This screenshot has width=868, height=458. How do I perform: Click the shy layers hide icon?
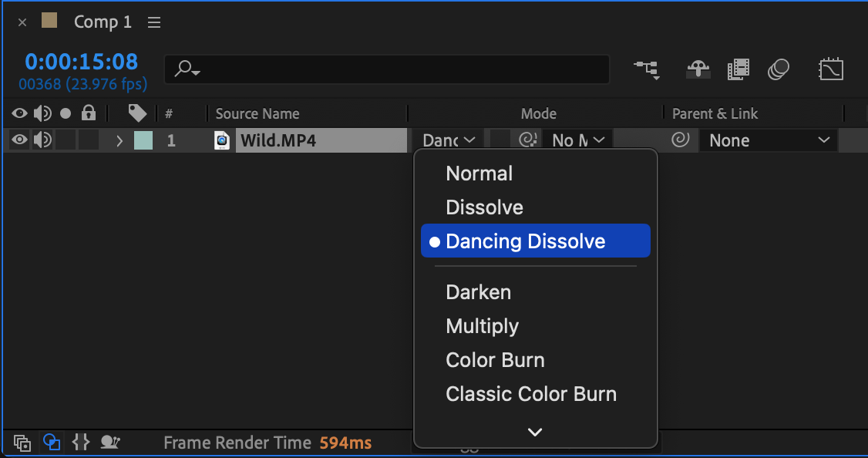698,70
